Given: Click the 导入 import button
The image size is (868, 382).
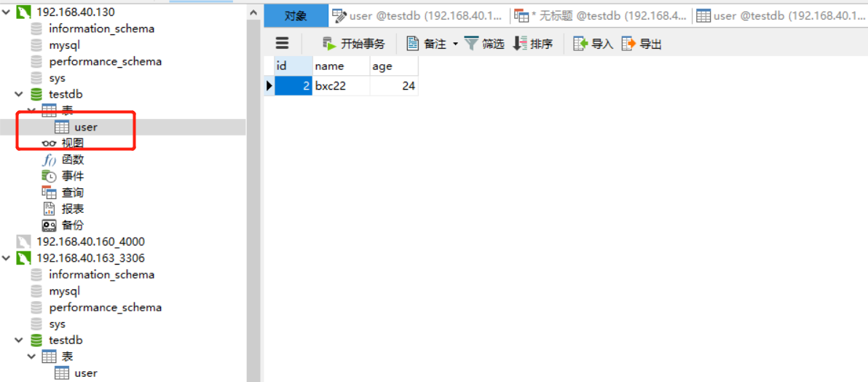Looking at the screenshot, I should click(x=593, y=44).
